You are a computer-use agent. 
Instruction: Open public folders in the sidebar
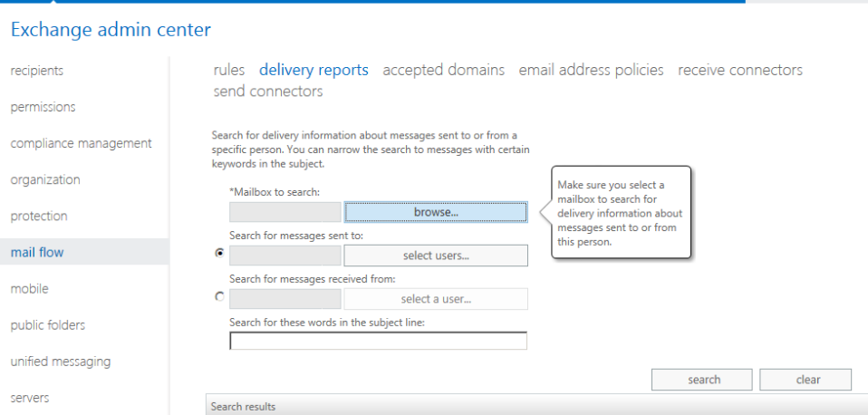click(48, 324)
